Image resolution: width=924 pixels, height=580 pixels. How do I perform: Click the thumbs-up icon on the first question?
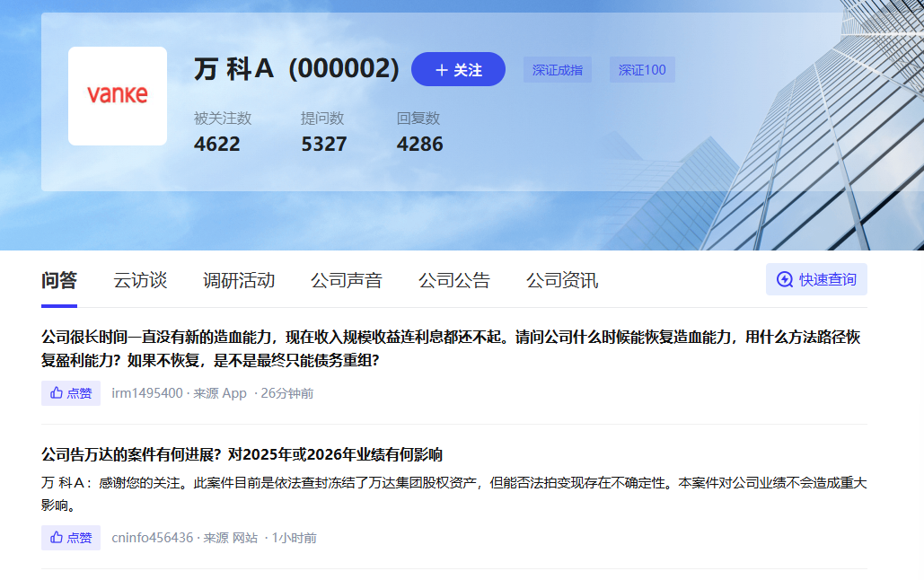click(55, 392)
